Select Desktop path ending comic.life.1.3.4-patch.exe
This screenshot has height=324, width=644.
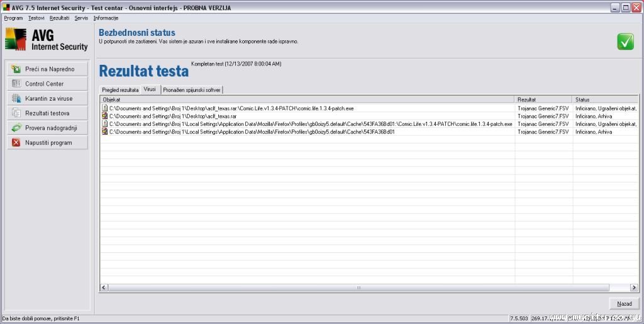click(231, 108)
